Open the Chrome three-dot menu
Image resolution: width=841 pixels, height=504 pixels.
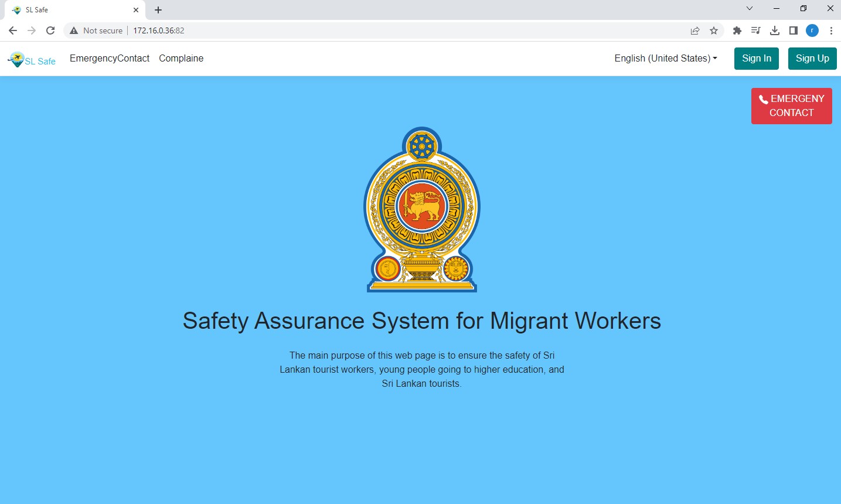coord(831,30)
